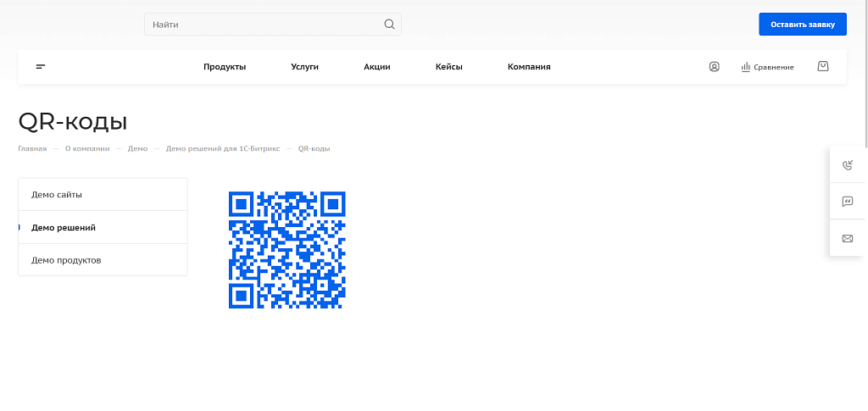This screenshot has height=411, width=868.
Task: Open the hamburger menu icon
Action: tap(41, 67)
